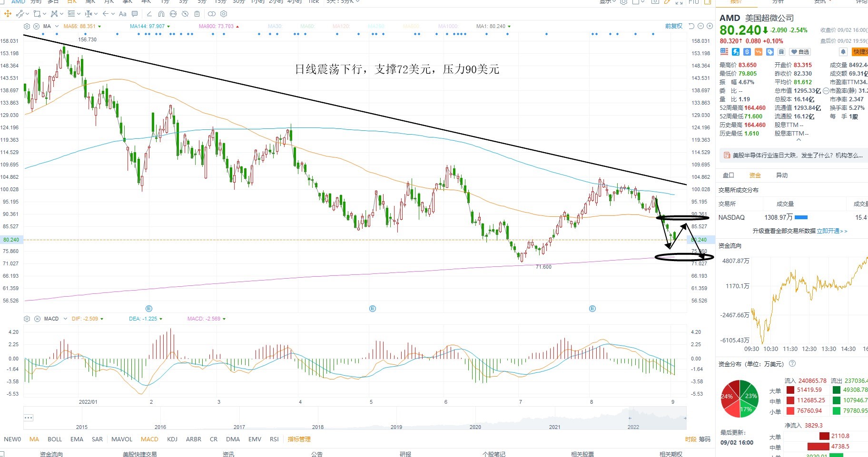Open MACD indicator settings gear
The image size is (868, 457).
(27, 319)
